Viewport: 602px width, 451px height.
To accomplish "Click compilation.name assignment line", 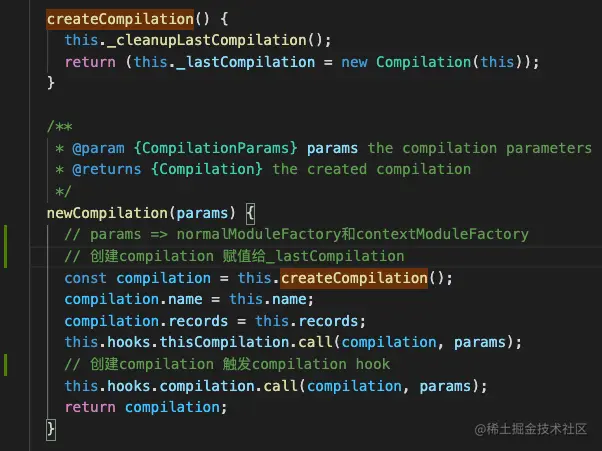I will point(189,299).
